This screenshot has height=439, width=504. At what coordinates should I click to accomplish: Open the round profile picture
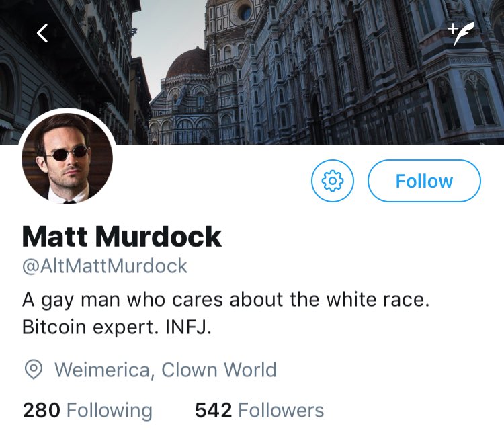(67, 158)
